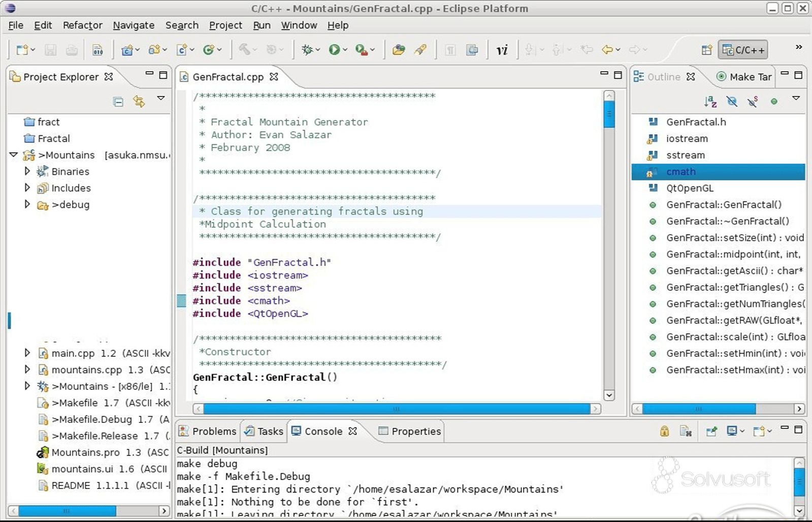This screenshot has height=522, width=812.
Task: Open the Project menu
Action: pyautogui.click(x=225, y=25)
